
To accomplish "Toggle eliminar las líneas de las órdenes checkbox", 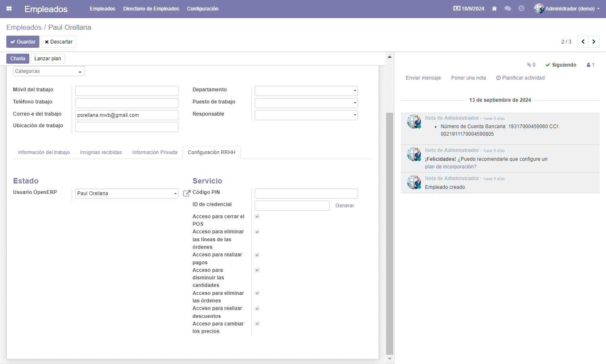I will (257, 232).
